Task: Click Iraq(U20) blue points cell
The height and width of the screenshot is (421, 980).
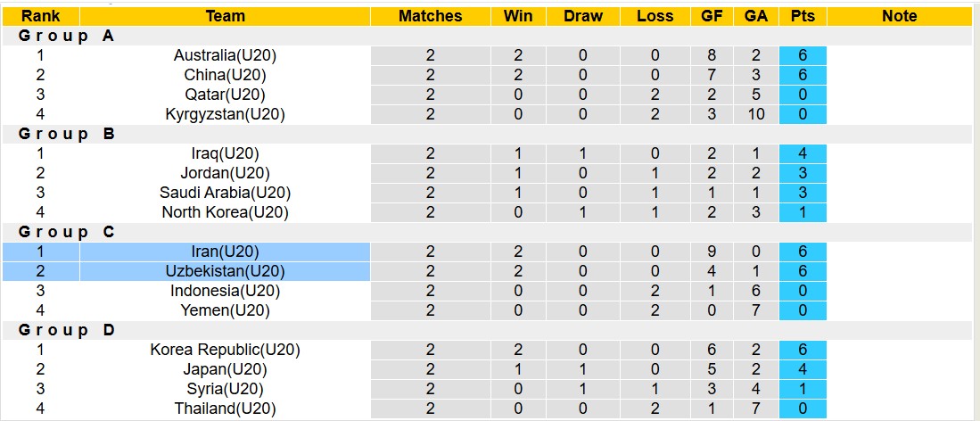Action: click(x=802, y=153)
